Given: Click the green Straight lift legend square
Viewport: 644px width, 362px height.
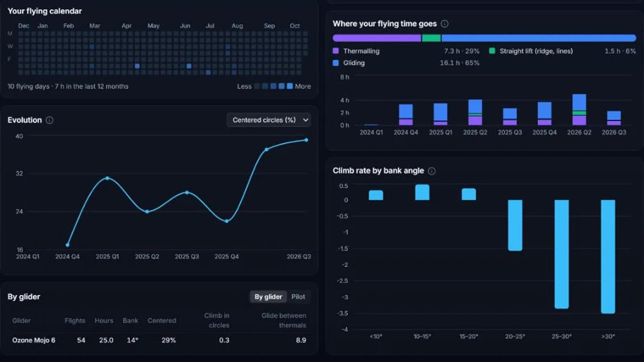Looking at the screenshot, I should 492,51.
